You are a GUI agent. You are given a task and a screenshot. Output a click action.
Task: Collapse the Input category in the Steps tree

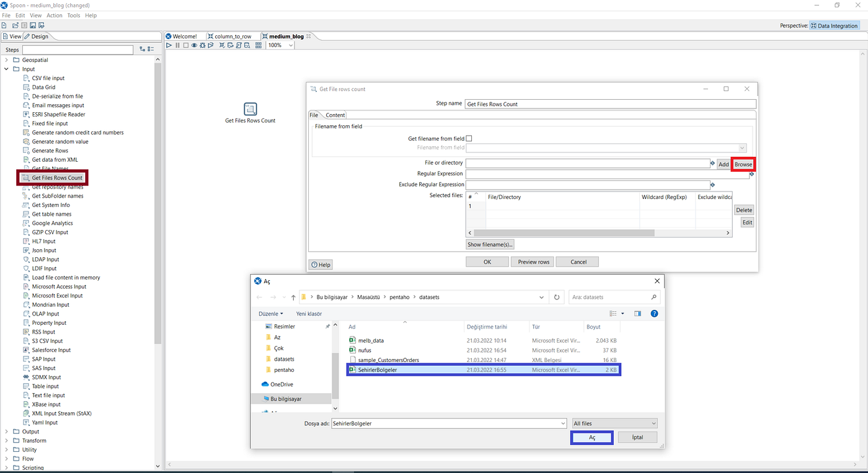click(x=7, y=69)
